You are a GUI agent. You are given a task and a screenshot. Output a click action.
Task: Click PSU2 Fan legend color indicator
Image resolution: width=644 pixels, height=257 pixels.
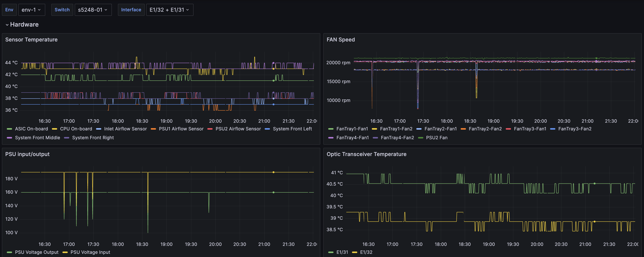click(x=420, y=138)
